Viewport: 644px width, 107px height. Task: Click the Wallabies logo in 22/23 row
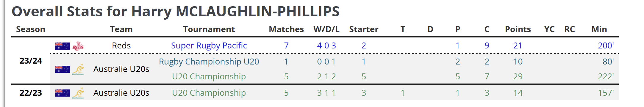[78, 93]
